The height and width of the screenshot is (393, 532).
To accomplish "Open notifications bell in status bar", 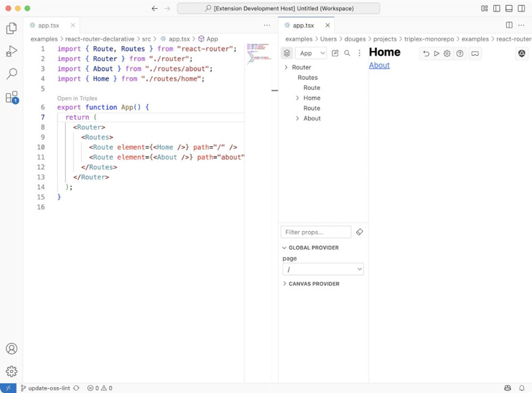I will coord(522,388).
